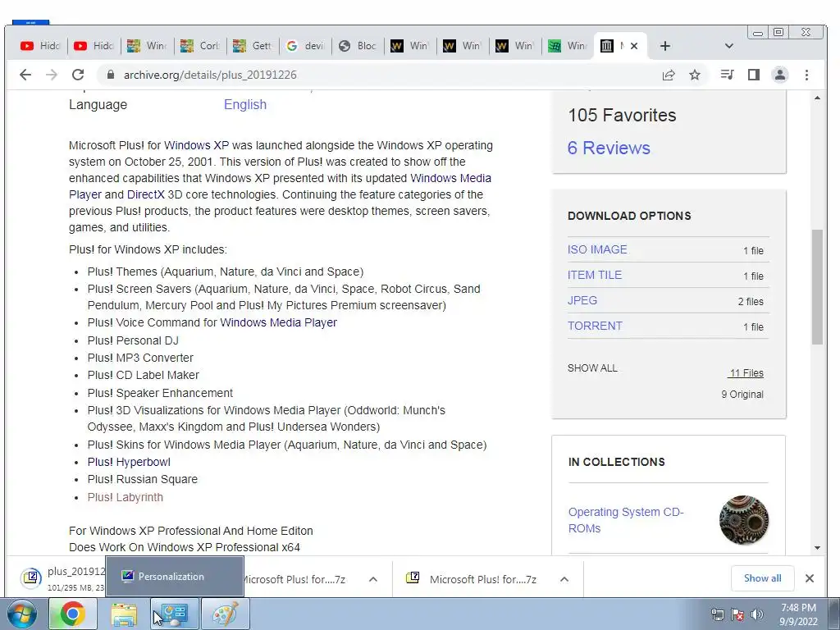The image size is (840, 630).
Task: Open Operating System CD-ROMs collection link
Action: pos(625,520)
